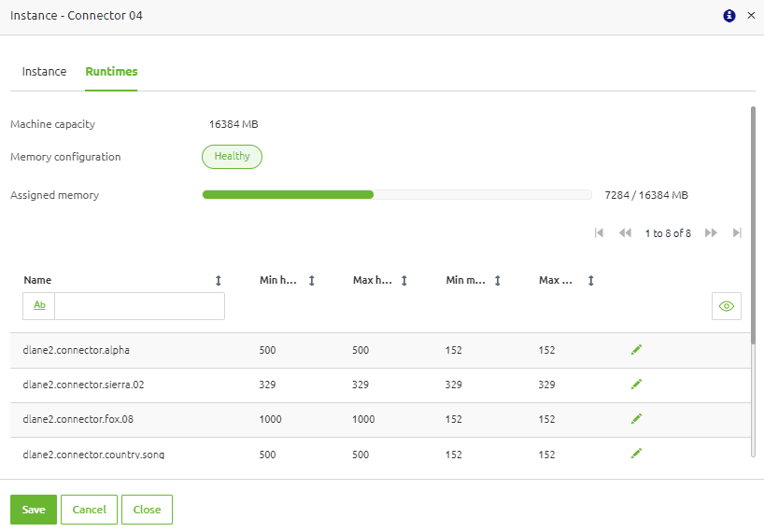Toggle column visibility with the eye icon
The height and width of the screenshot is (532, 764).
click(x=726, y=306)
